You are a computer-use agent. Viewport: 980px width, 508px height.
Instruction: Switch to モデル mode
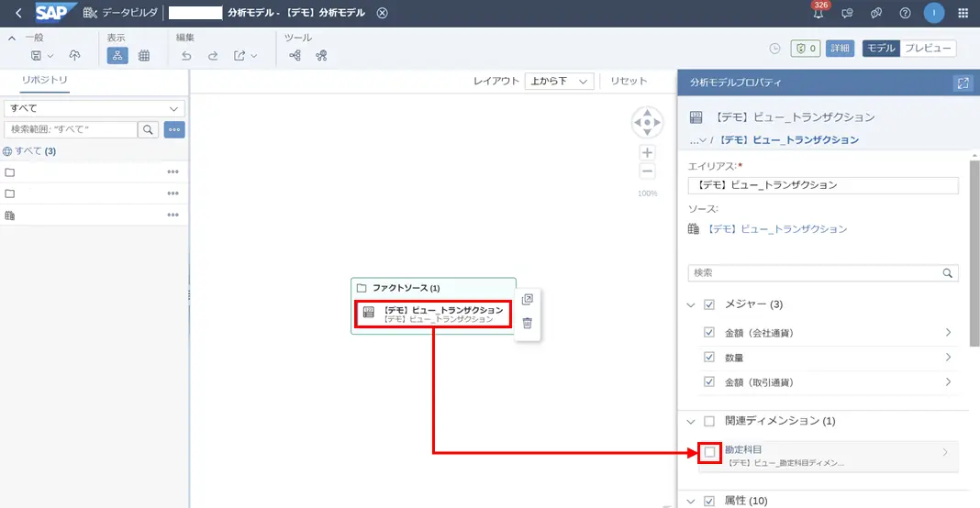point(881,48)
